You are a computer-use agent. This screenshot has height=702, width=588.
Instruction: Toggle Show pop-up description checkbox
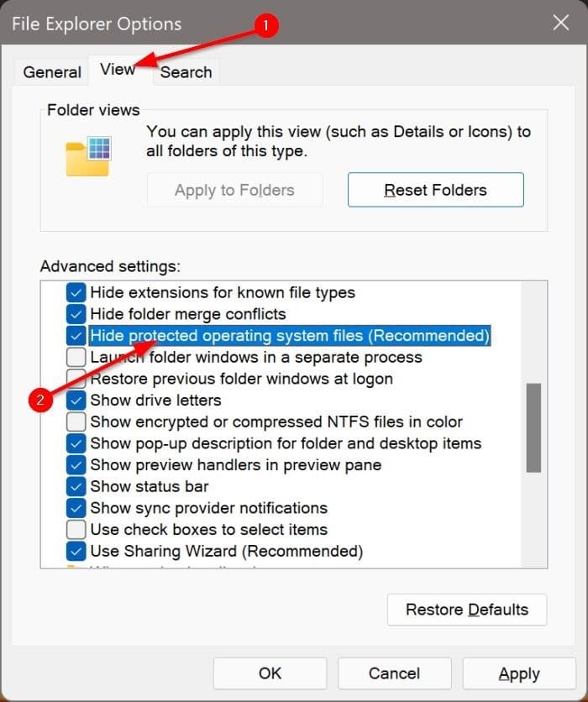tap(76, 443)
